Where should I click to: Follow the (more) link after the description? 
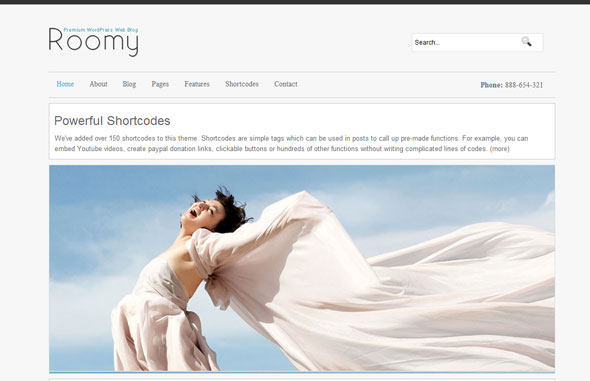pyautogui.click(x=499, y=149)
